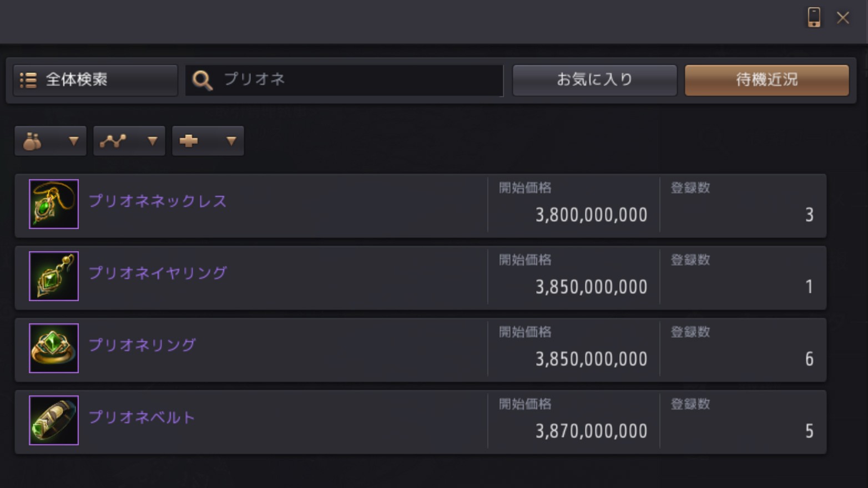This screenshot has width=868, height=488.
Task: Close the marketplace window
Action: [x=843, y=18]
